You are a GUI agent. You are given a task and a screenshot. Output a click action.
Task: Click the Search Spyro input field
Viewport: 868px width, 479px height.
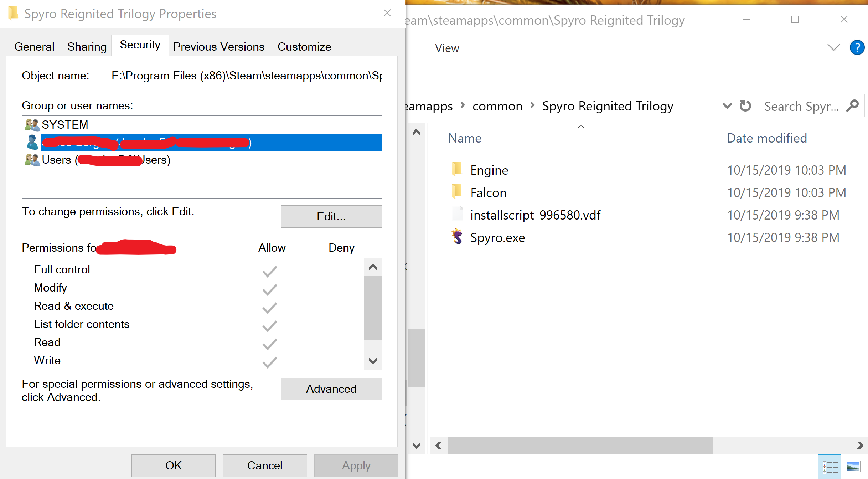click(802, 106)
